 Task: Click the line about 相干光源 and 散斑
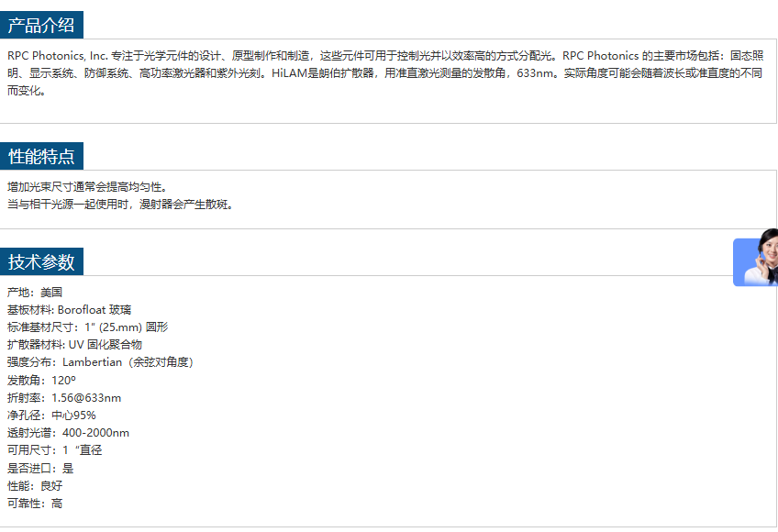coord(120,205)
